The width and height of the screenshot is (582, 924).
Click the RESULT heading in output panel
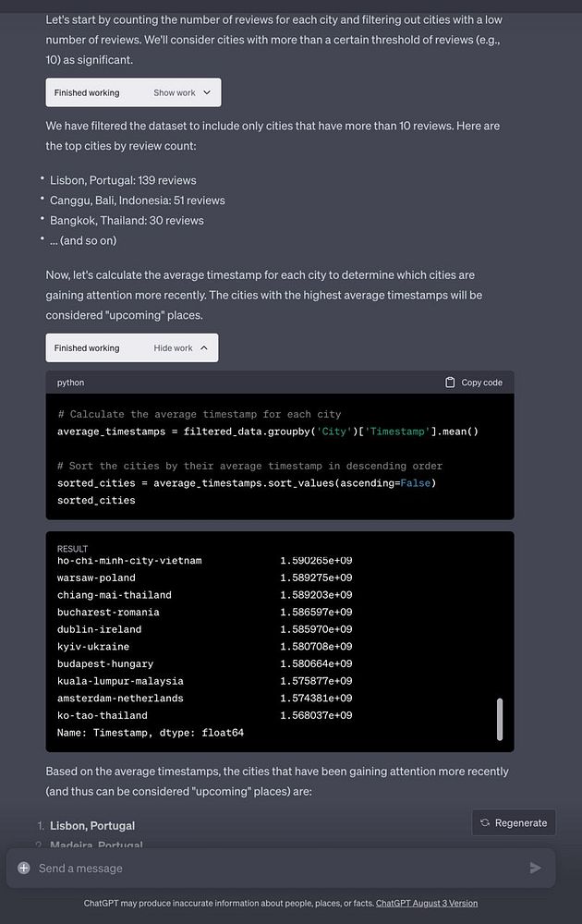point(72,549)
